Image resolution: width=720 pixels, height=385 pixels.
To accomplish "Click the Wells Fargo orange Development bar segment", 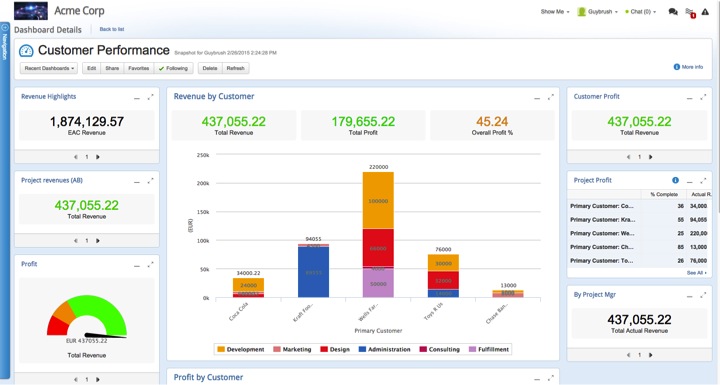I will click(378, 200).
